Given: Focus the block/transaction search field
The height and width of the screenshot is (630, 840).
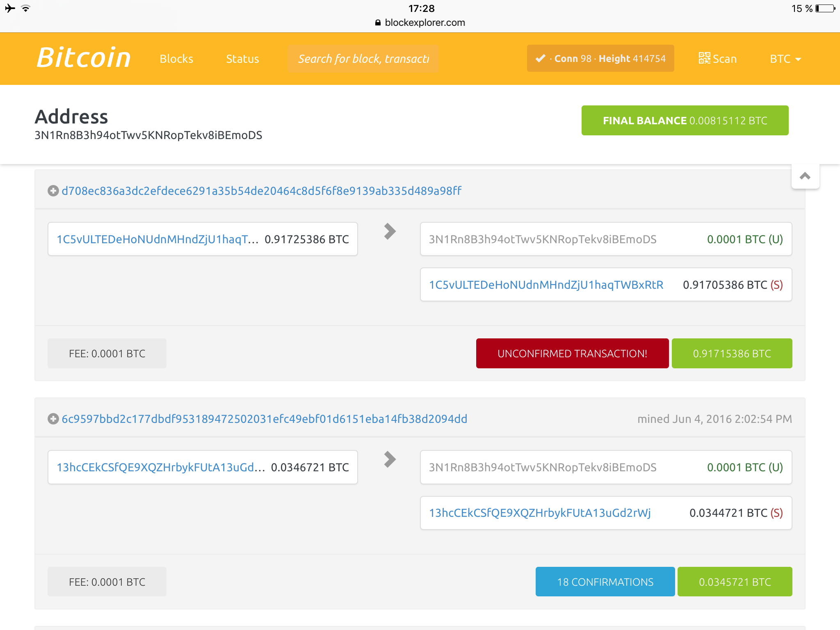Looking at the screenshot, I should [x=363, y=59].
